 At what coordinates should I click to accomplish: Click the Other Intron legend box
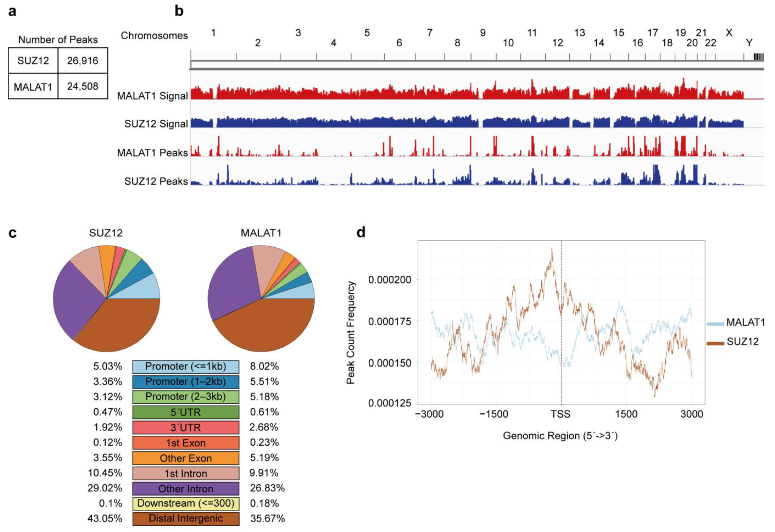(x=186, y=489)
